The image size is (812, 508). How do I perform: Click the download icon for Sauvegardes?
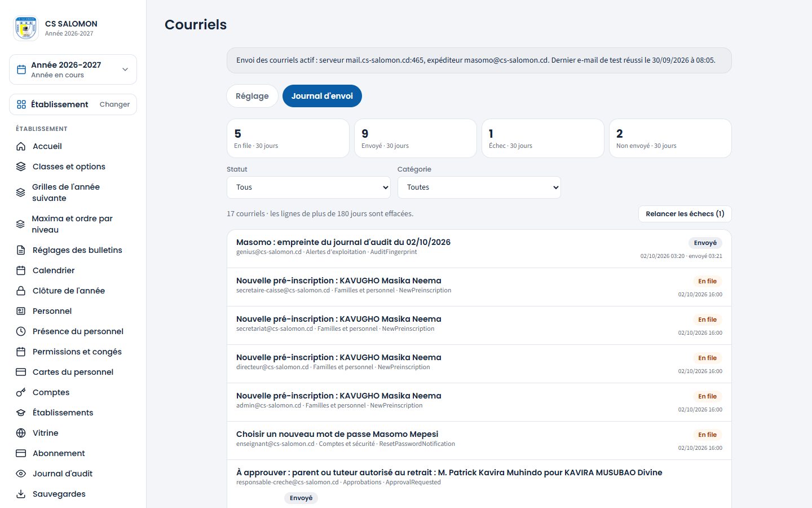tap(21, 494)
